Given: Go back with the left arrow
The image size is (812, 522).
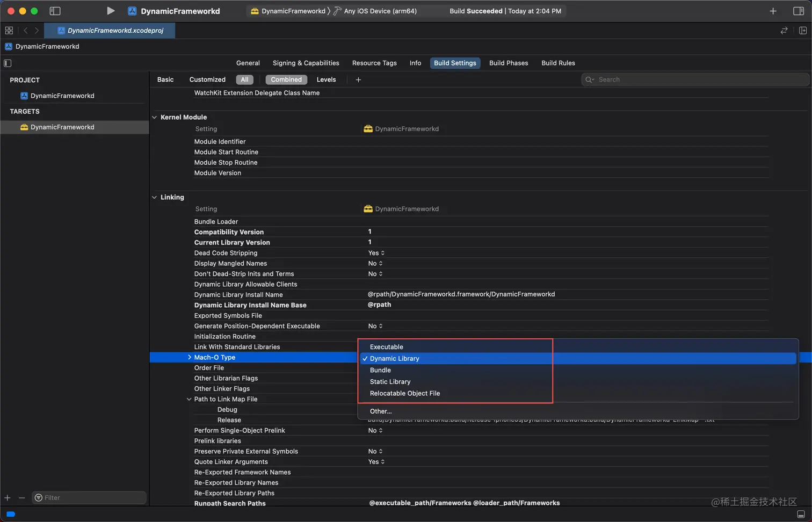Looking at the screenshot, I should click(25, 31).
